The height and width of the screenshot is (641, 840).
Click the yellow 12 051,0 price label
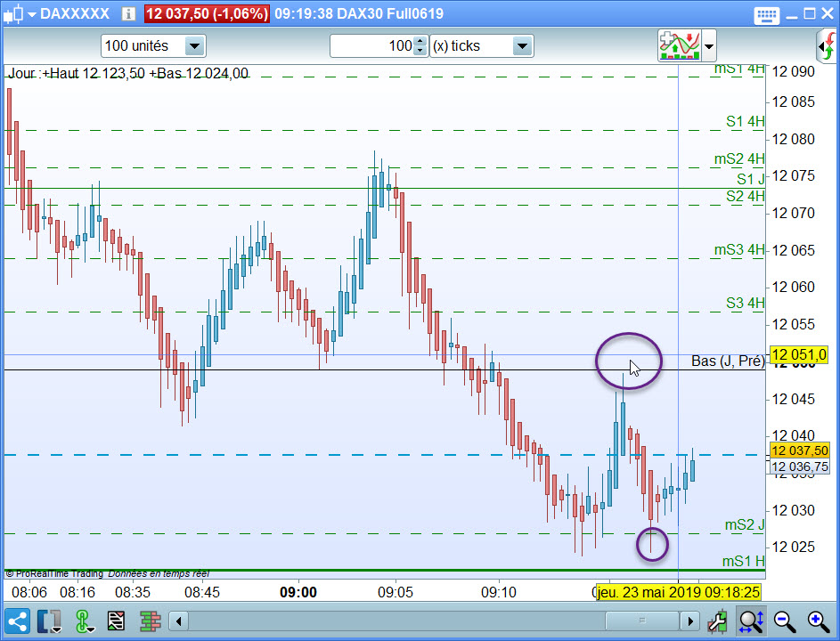[x=799, y=354]
